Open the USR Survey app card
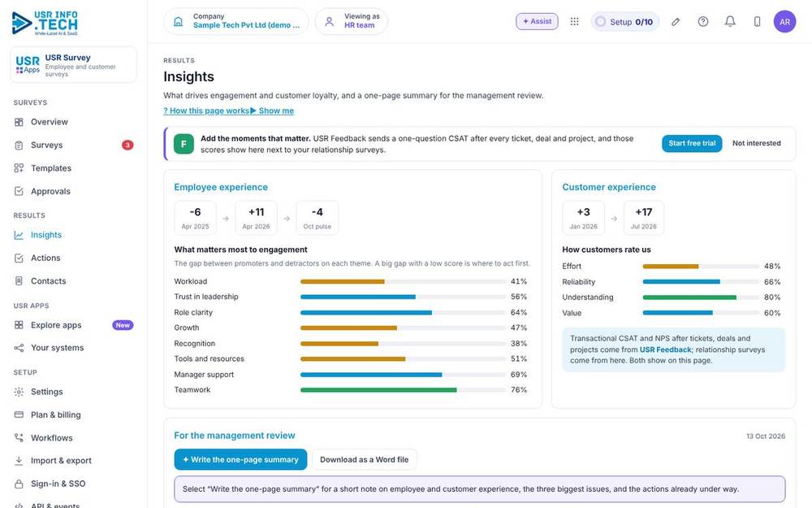Viewport: 812px width, 508px height. tap(73, 65)
